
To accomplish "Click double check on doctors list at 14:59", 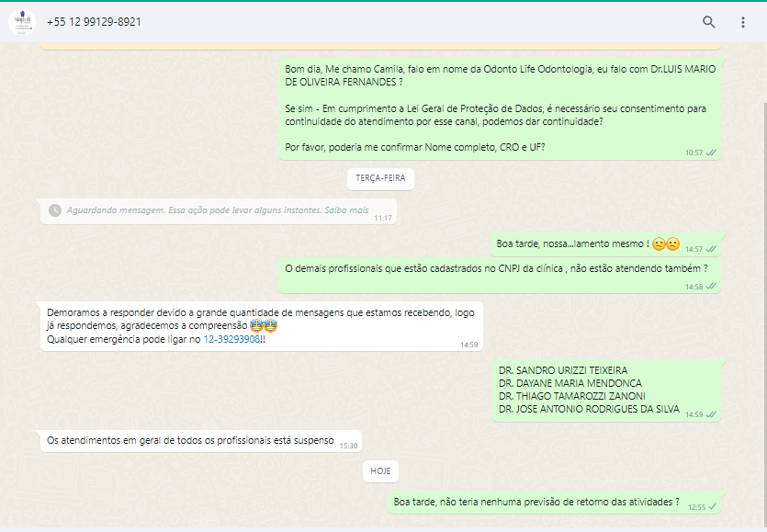I will click(711, 414).
